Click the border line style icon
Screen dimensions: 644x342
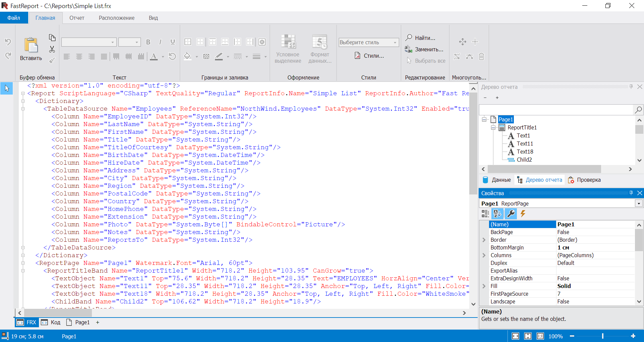238,56
